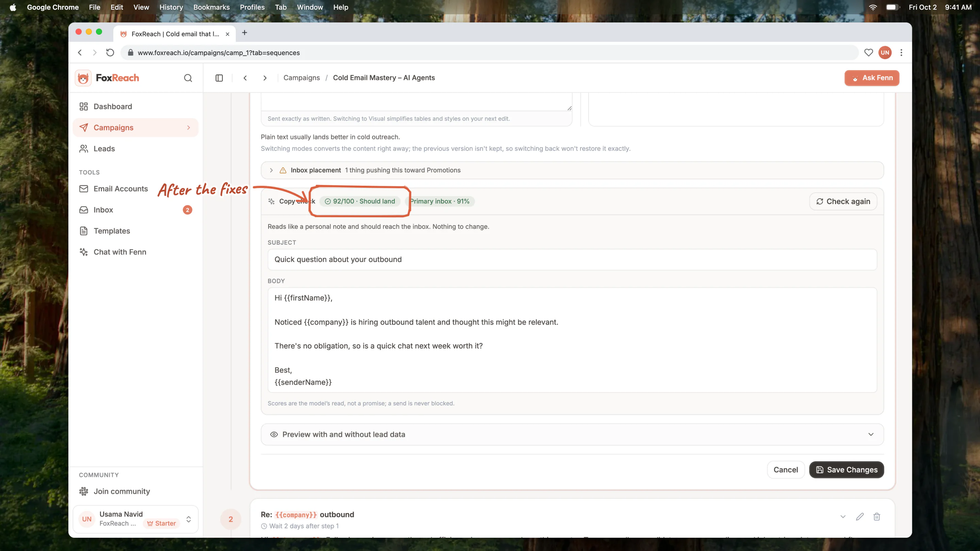Click the Apple menu icon
This screenshot has width=980, height=551.
(x=13, y=7)
